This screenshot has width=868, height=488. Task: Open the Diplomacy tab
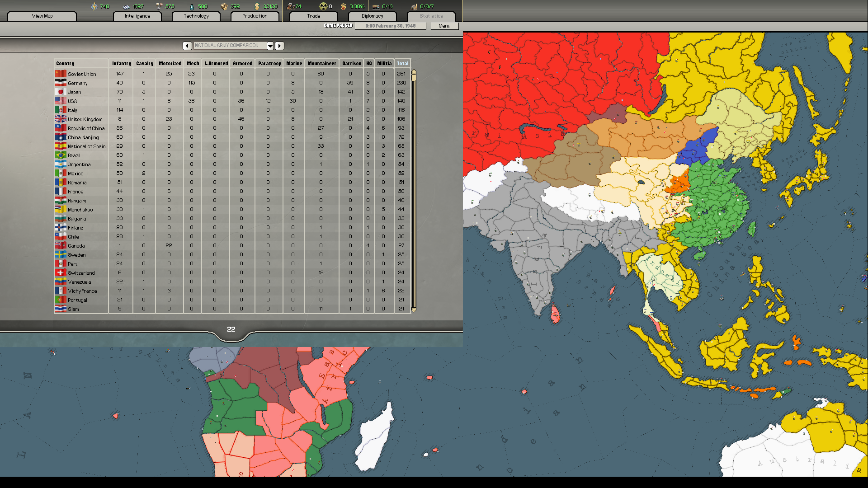pos(372,16)
